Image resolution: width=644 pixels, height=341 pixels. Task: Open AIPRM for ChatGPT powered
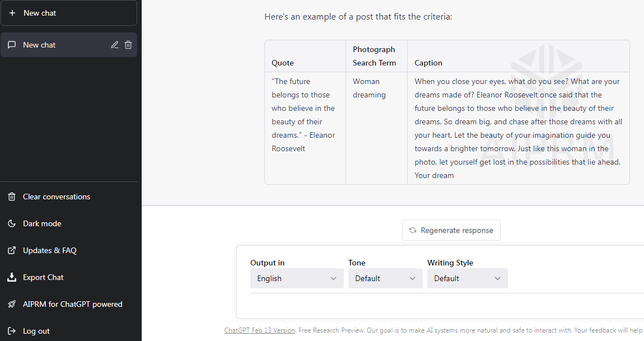(x=69, y=304)
